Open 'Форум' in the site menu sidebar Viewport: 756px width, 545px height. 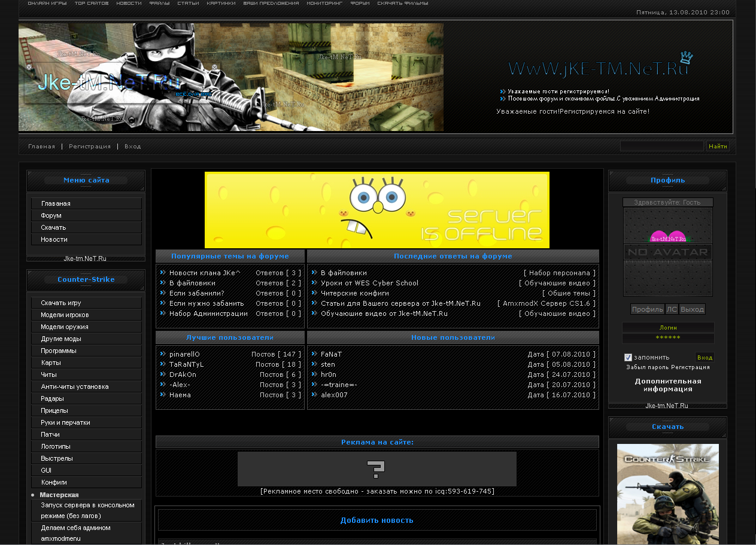click(86, 215)
